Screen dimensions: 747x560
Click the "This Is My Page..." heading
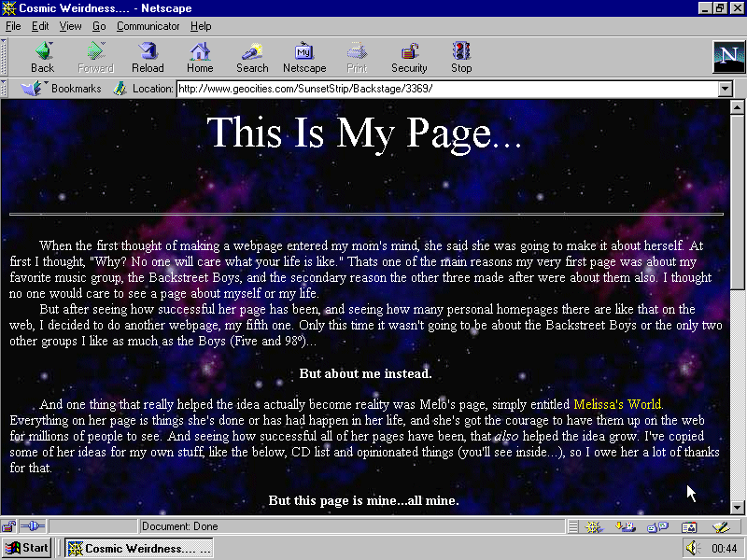[364, 133]
